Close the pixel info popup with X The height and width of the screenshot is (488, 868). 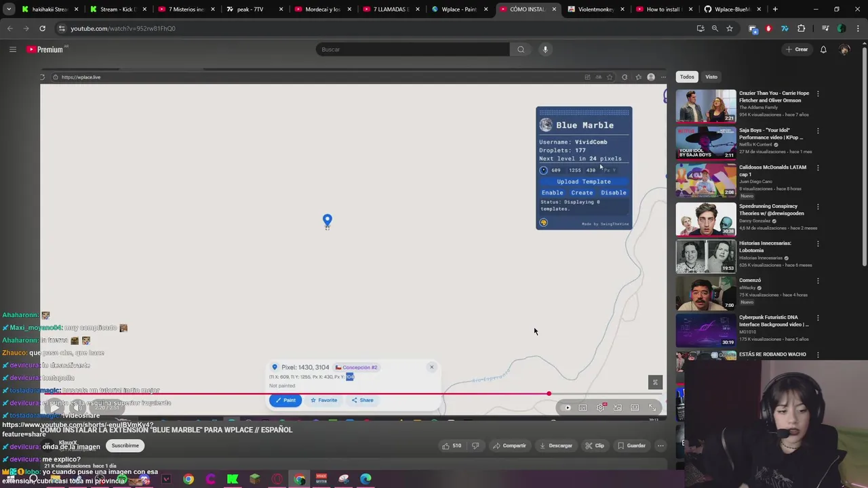431,367
